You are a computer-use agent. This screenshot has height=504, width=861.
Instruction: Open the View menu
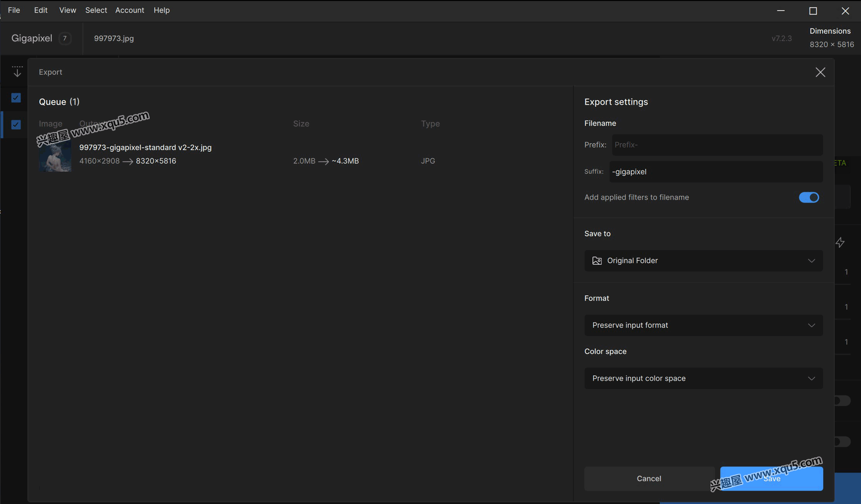coord(68,10)
